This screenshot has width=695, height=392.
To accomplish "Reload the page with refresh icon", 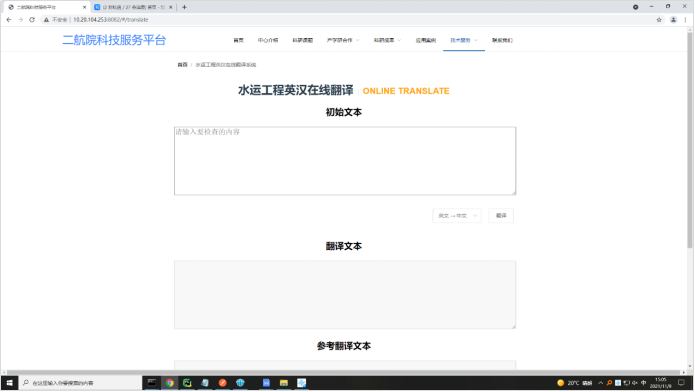I will coord(32,20).
